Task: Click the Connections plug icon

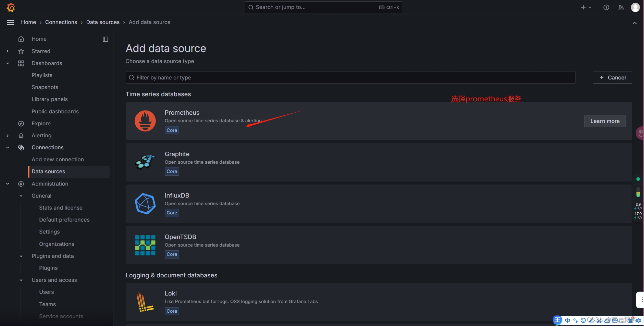Action: 21,148
